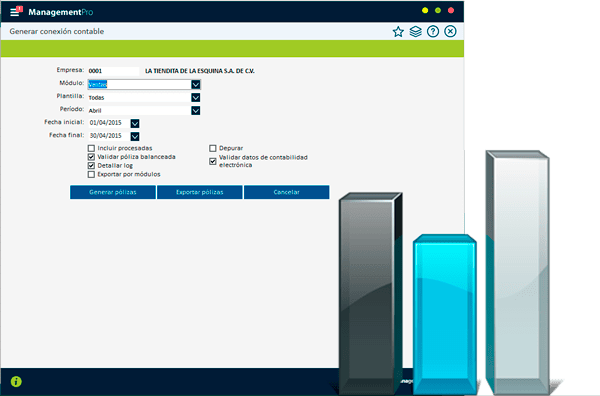The width and height of the screenshot is (600, 396).
Task: Click the yellow window control dot
Action: pyautogui.click(x=425, y=10)
